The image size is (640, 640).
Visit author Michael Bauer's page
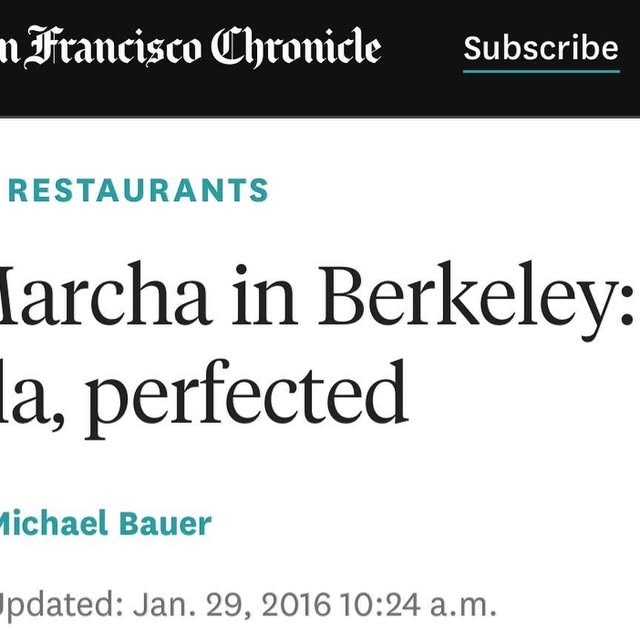[104, 523]
